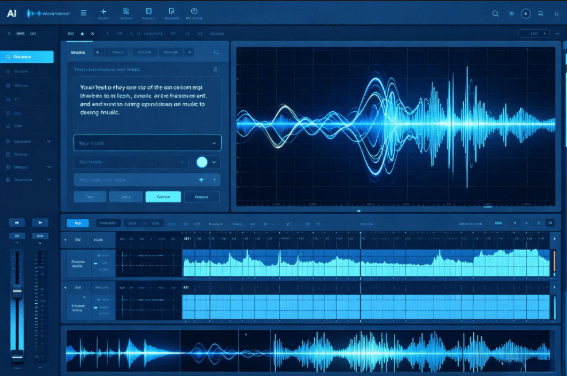
Task: Click the first gray button under the input row
Action: (90, 197)
